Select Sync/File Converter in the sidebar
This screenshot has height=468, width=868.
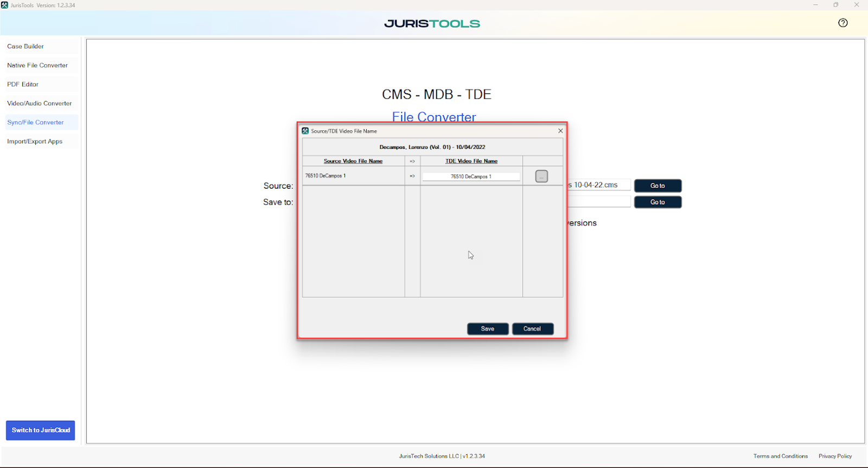click(41, 123)
